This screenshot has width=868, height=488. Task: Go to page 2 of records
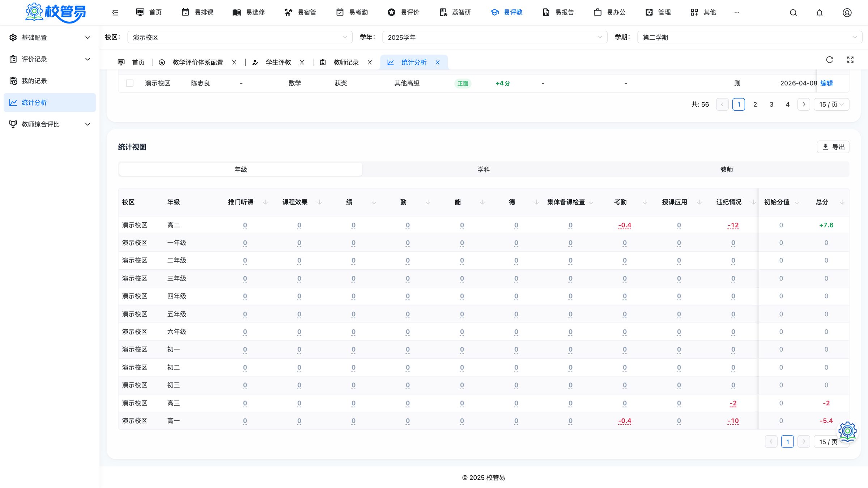[755, 104]
